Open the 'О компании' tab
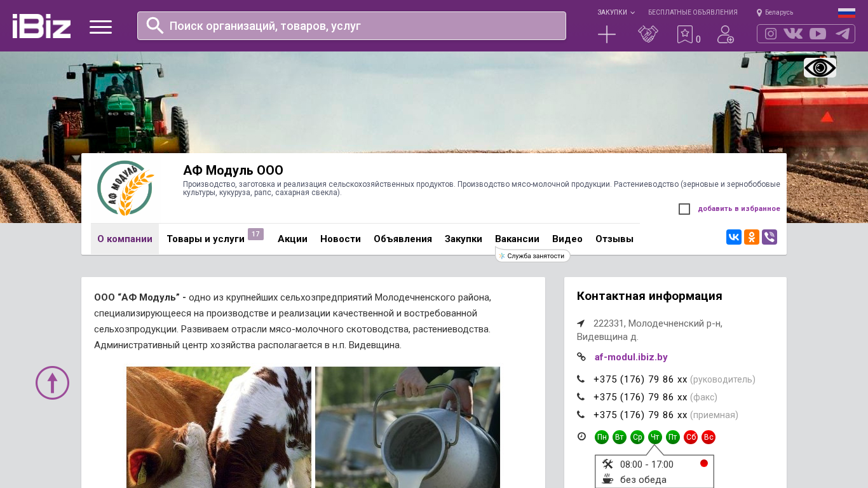This screenshot has width=868, height=488. click(125, 239)
